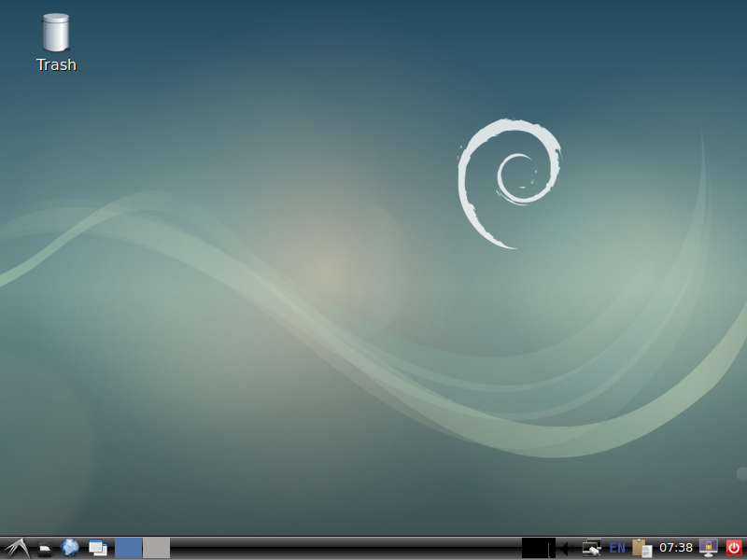Screen dimensions: 747x560
Task: Select the Trash can icon on desktop
Action: (x=56, y=33)
